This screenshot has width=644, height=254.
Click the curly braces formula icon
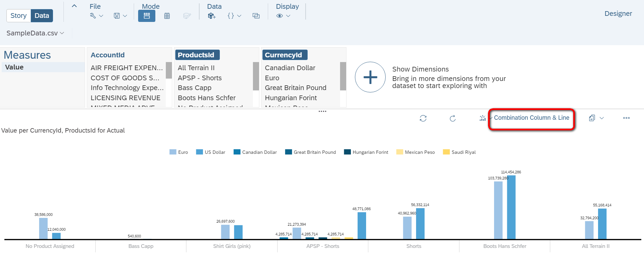(231, 16)
